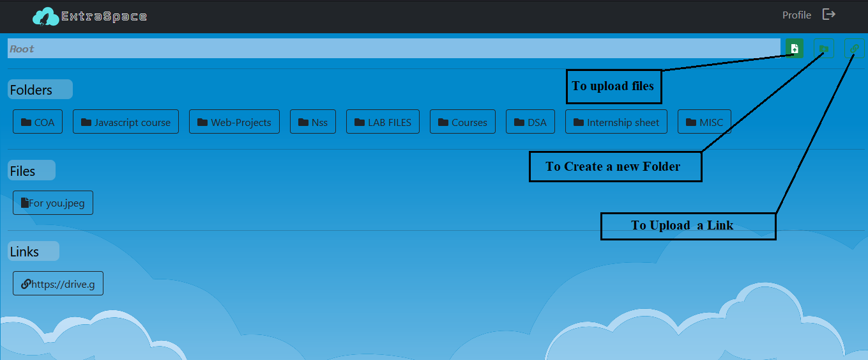
Task: Click the add link chain icon
Action: coord(855,49)
